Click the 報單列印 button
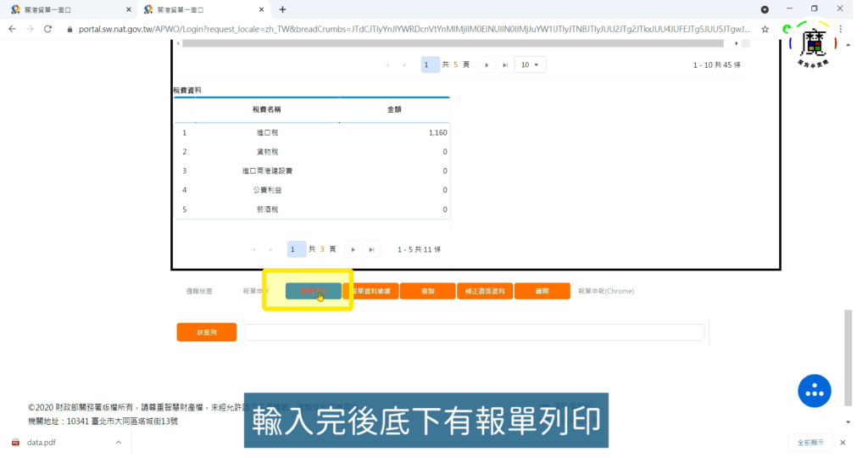The width and height of the screenshot is (868, 458). (314, 291)
